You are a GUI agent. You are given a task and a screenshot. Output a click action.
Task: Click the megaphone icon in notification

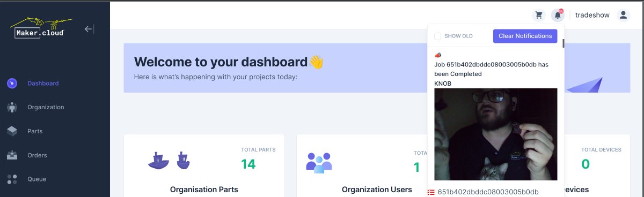(x=438, y=55)
